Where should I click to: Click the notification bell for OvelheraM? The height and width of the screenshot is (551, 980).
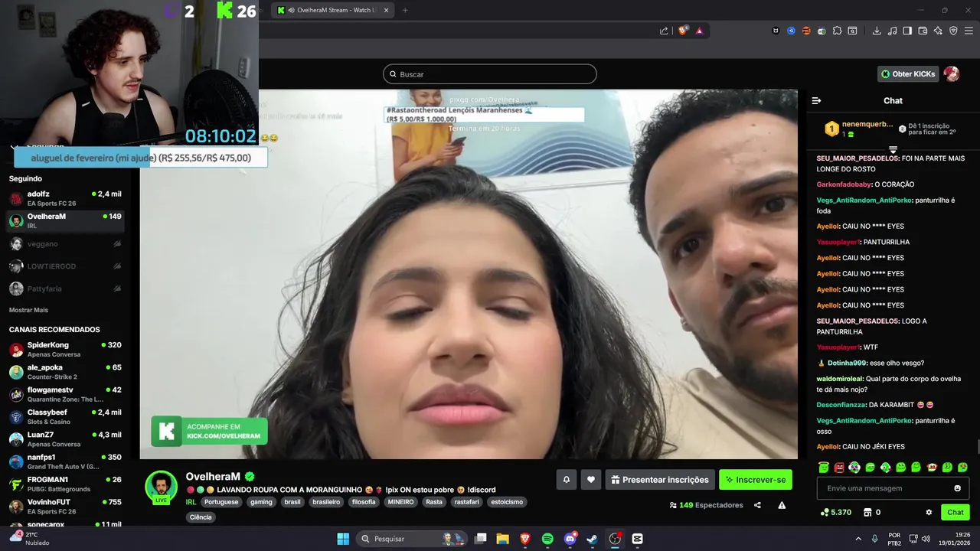click(x=567, y=480)
